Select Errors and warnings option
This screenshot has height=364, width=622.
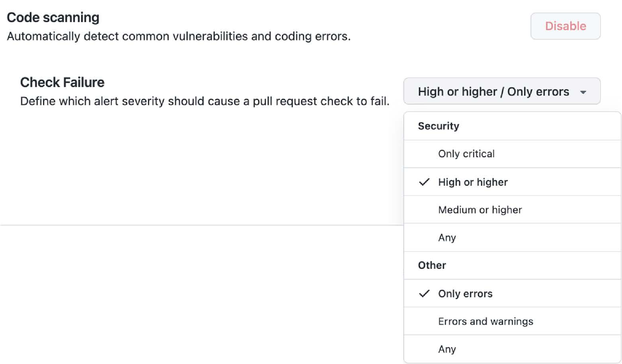pyautogui.click(x=512, y=321)
